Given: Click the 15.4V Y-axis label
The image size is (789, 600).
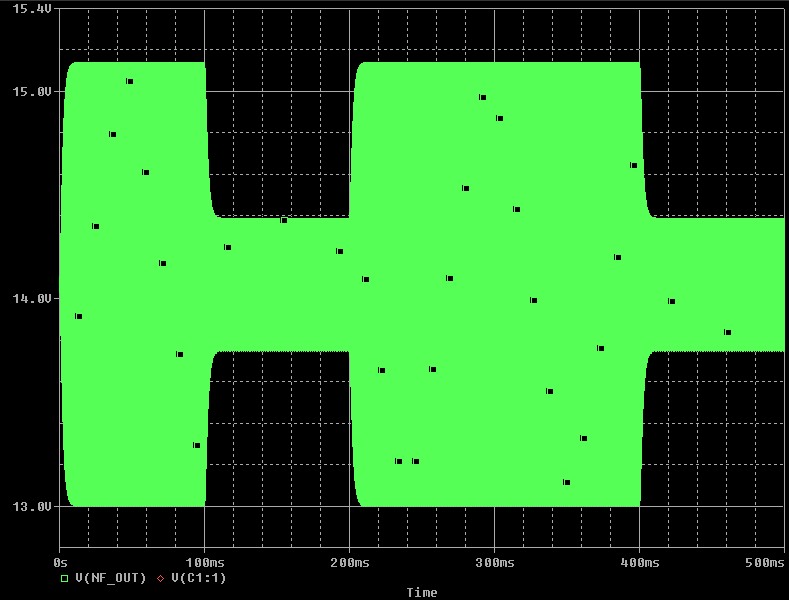Looking at the screenshot, I should coord(32,9).
